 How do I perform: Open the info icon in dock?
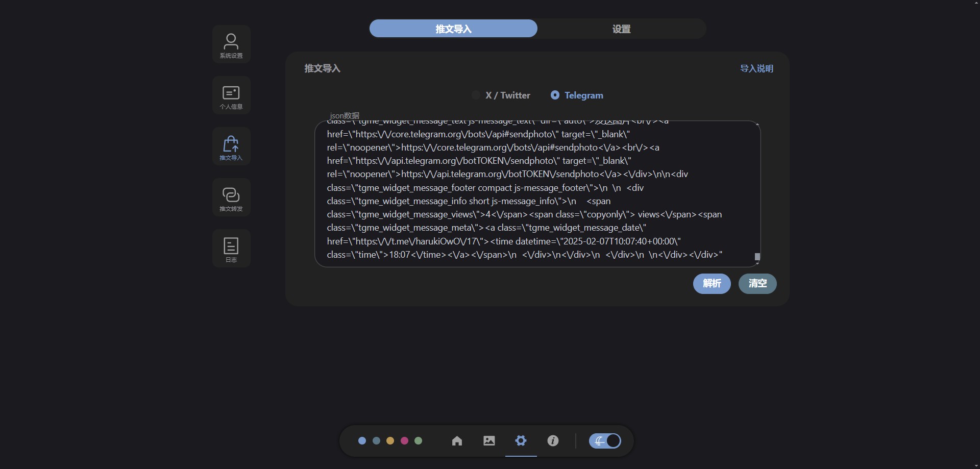tap(553, 441)
